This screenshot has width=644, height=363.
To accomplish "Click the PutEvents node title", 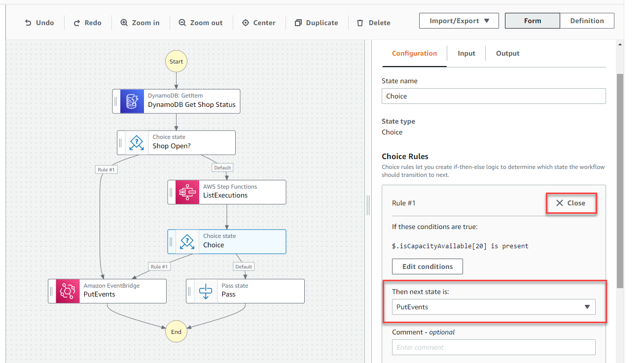I will pos(100,294).
